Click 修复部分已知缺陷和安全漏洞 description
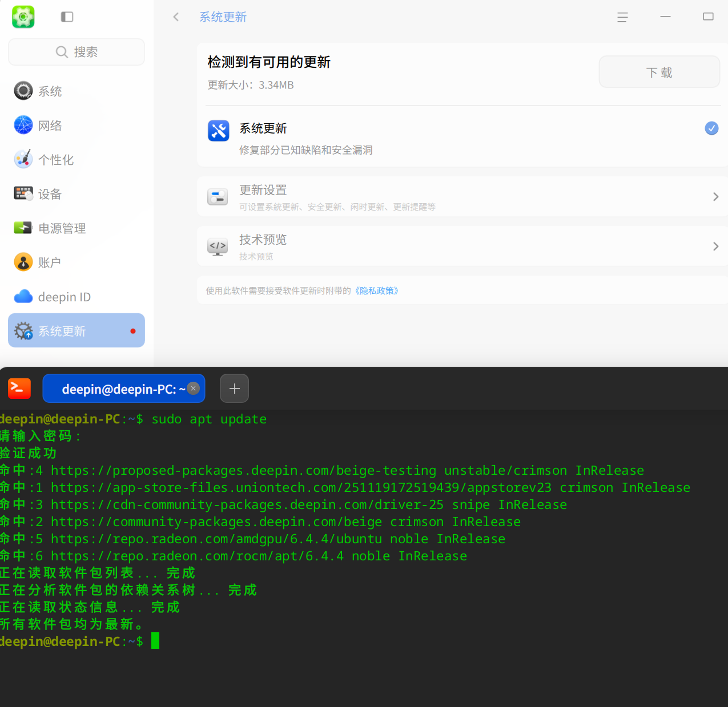Image resolution: width=728 pixels, height=707 pixels. coord(306,150)
